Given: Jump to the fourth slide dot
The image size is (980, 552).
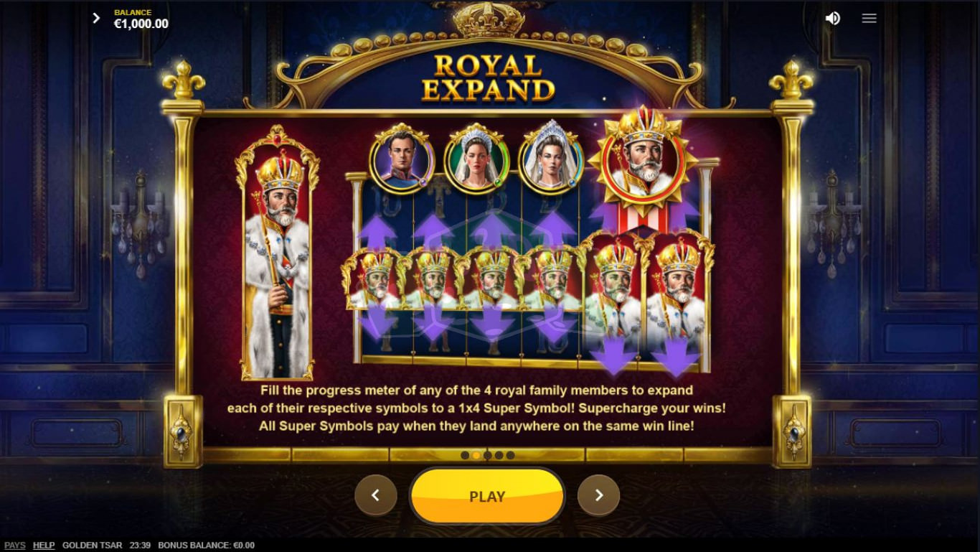Looking at the screenshot, I should point(499,455).
